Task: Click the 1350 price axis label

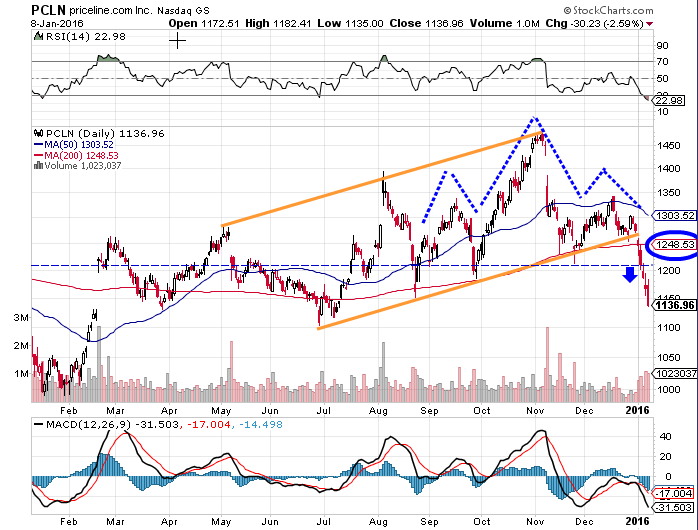Action: tap(669, 193)
